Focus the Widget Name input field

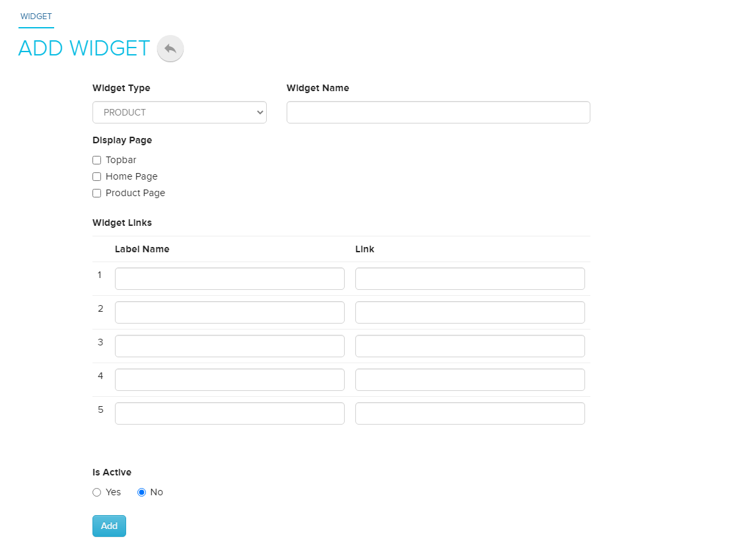point(438,112)
